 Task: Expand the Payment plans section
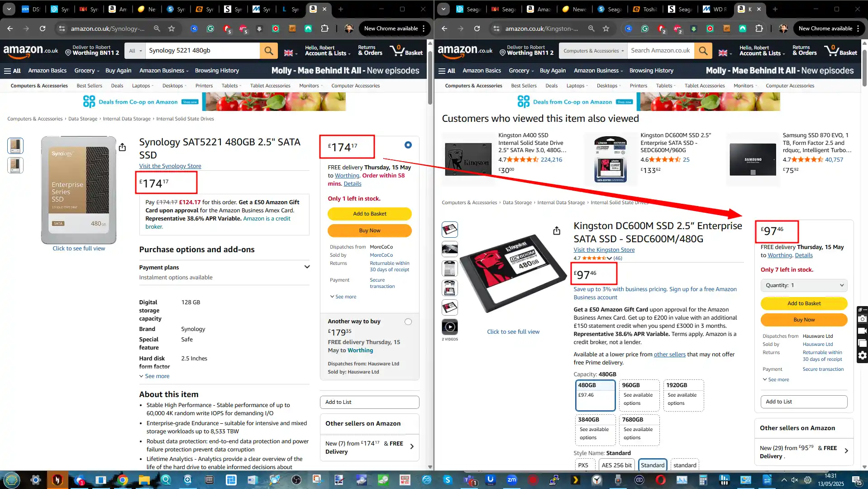point(224,272)
